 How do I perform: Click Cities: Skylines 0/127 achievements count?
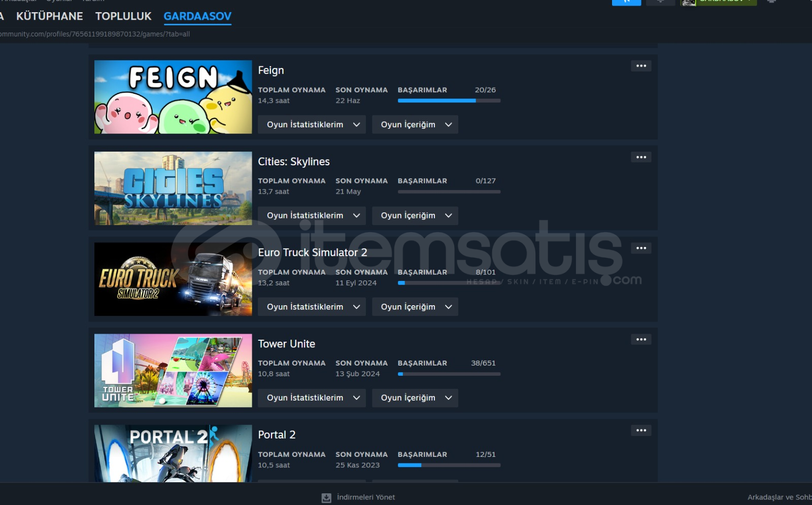(x=486, y=181)
